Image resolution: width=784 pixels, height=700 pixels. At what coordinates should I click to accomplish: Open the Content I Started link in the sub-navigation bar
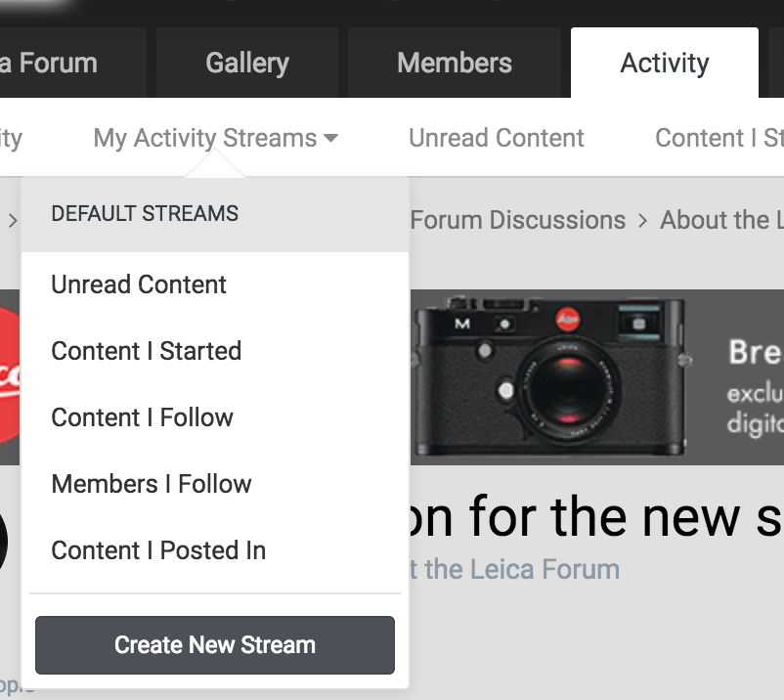coord(719,139)
